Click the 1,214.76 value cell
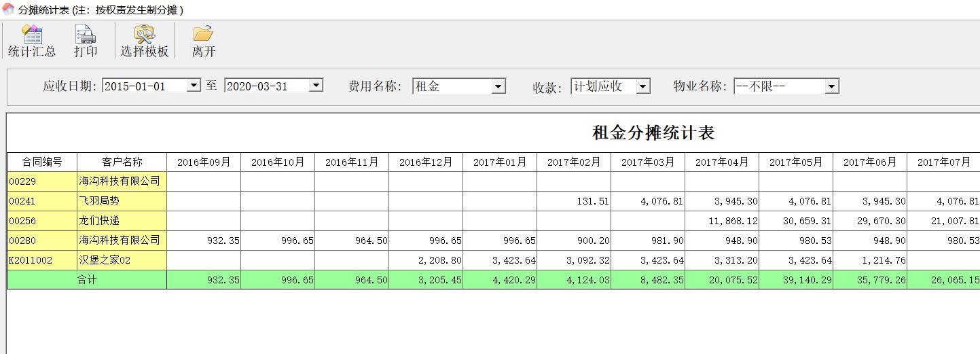Screen dimensions: 980x354 coord(870,260)
